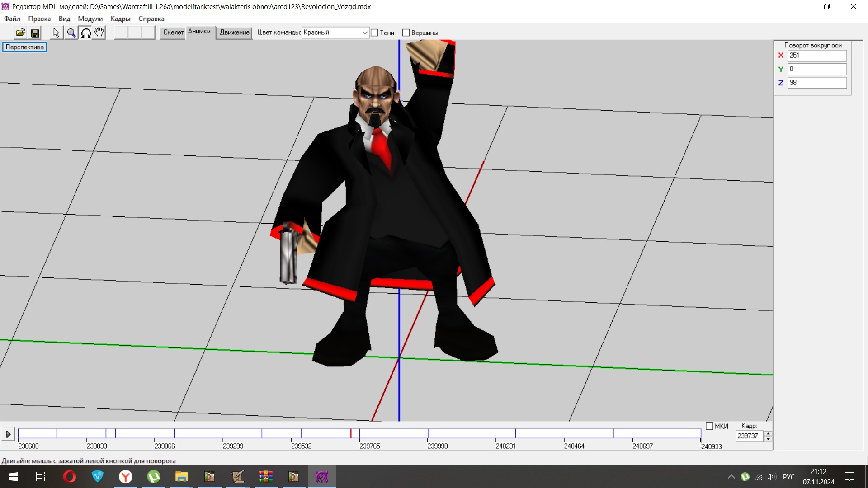The image size is (868, 488).
Task: Click the X axis rotation field
Action: pyautogui.click(x=816, y=56)
